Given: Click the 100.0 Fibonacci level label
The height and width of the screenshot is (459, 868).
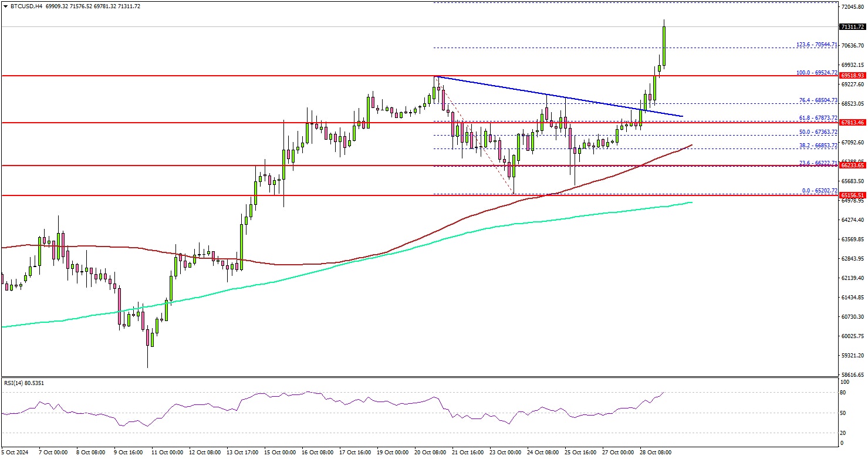Looking at the screenshot, I should [815, 72].
